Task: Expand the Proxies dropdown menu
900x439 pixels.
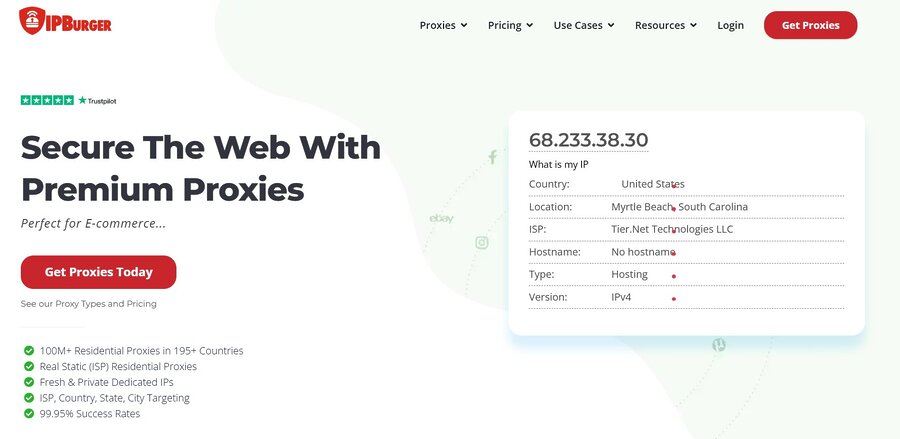Action: click(443, 25)
